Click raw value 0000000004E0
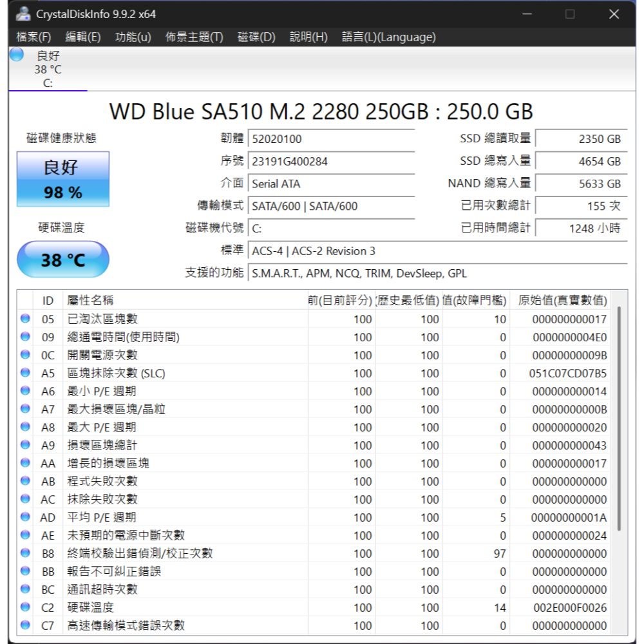 (570, 337)
